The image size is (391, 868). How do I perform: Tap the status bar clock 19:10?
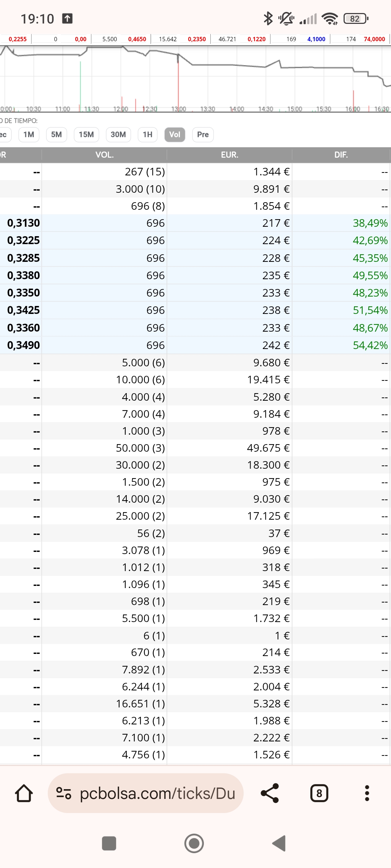pyautogui.click(x=37, y=19)
